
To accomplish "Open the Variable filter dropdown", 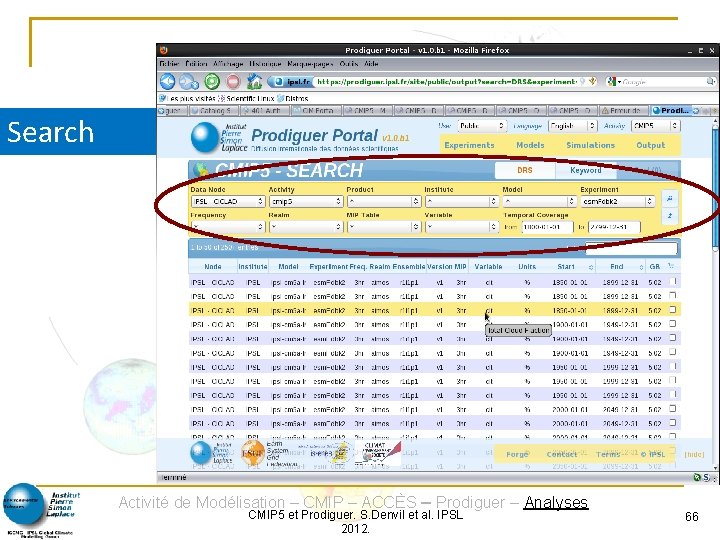I will pyautogui.click(x=461, y=226).
